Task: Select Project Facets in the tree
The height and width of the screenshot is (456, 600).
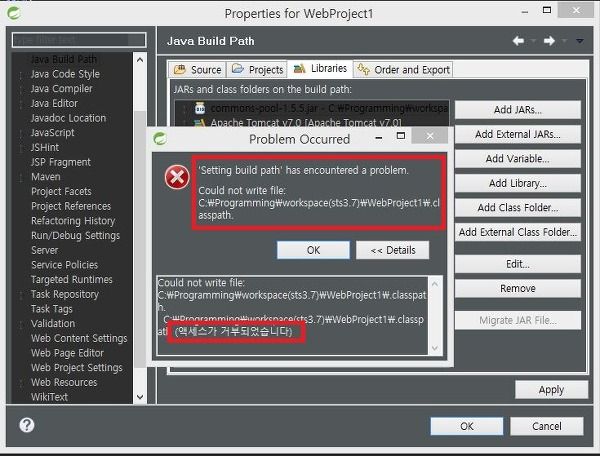Action: [61, 191]
